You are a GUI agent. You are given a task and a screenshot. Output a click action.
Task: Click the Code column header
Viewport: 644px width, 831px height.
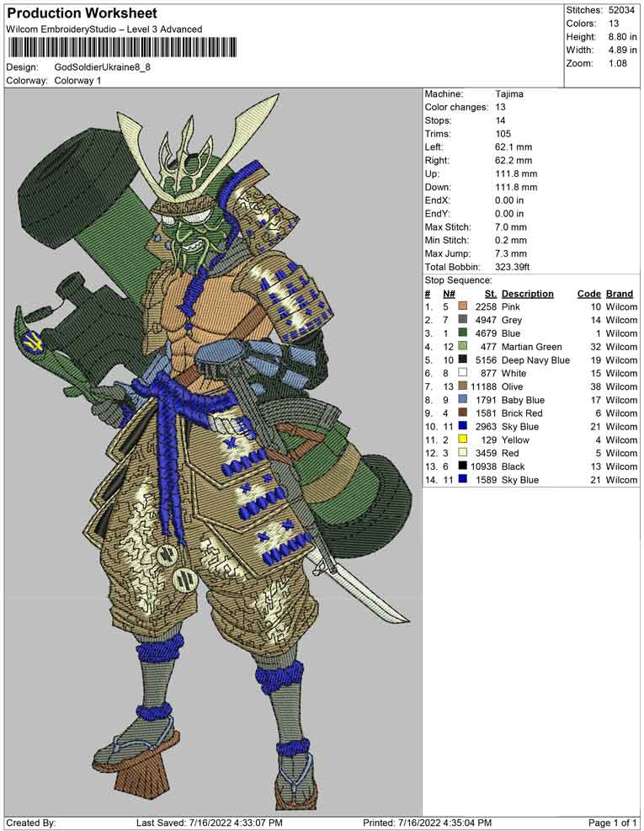point(589,294)
